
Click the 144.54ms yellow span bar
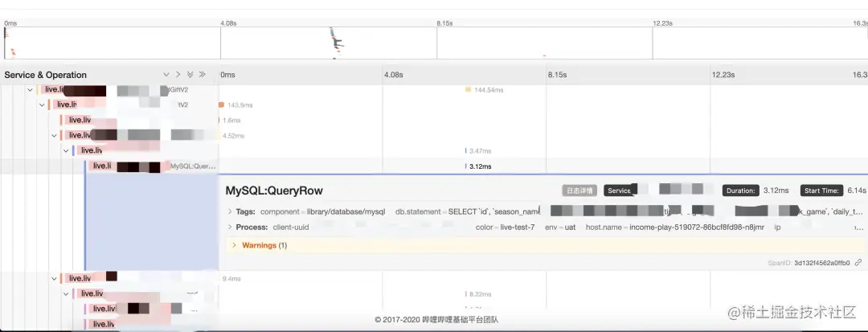468,90
